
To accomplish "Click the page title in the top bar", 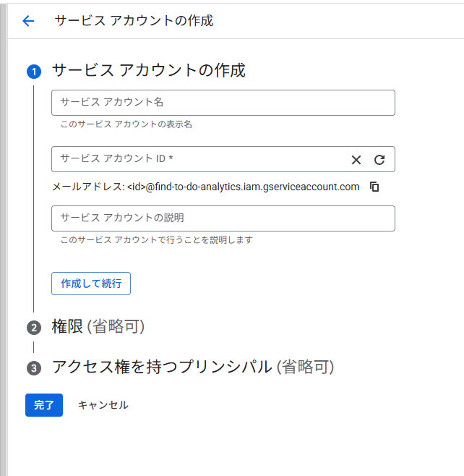I will coord(134,21).
